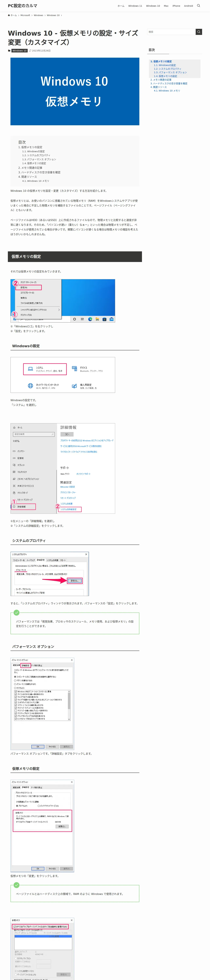Jump to 1.2. システムのプロパティ in article contents

pos(36,155)
